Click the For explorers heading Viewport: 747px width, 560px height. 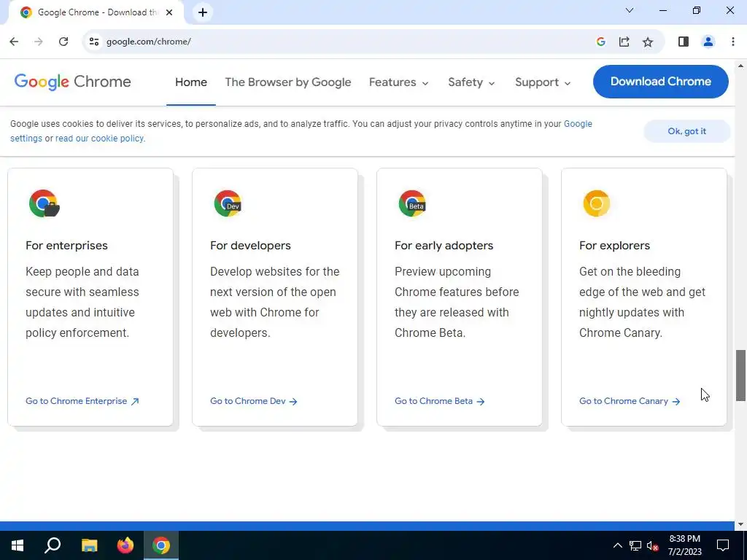614,245
